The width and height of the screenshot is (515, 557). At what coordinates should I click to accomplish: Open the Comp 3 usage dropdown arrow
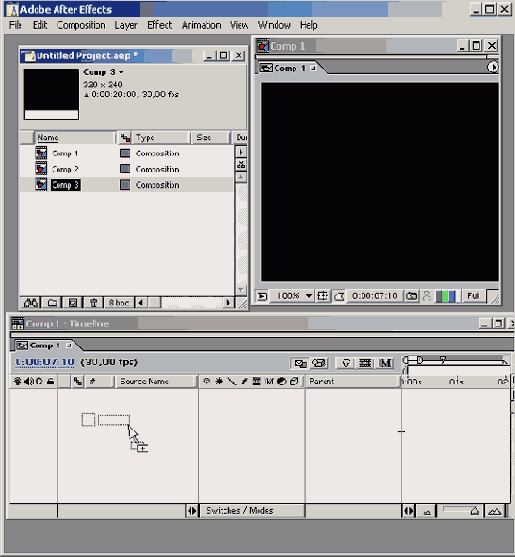(121, 72)
